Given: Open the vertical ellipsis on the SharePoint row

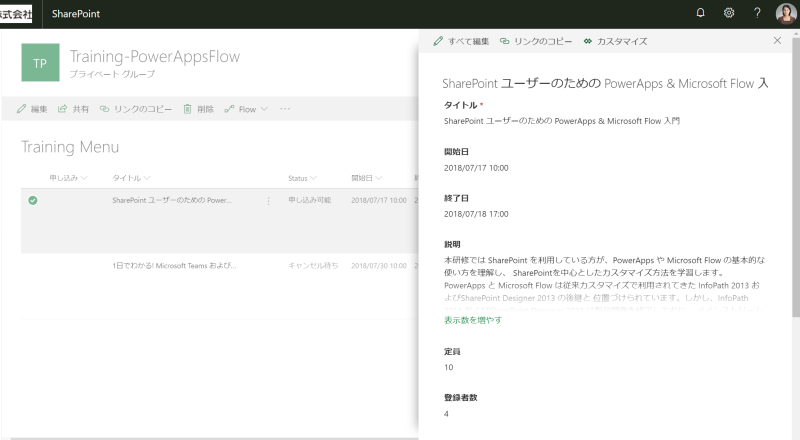Looking at the screenshot, I should click(x=268, y=201).
